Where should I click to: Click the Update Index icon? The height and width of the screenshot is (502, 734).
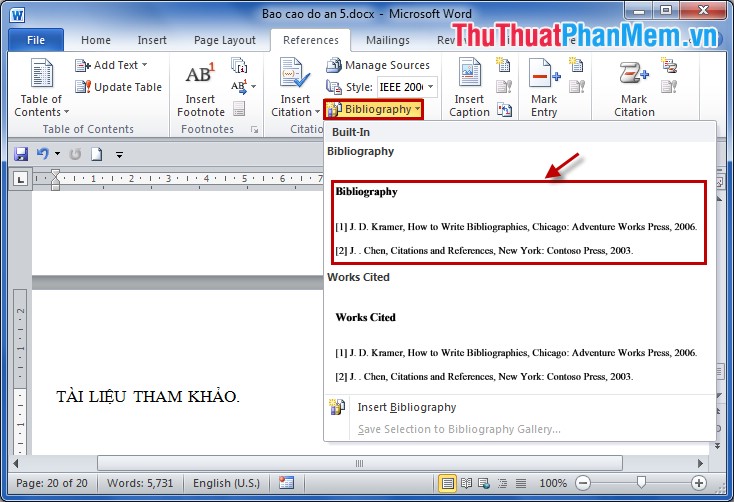pyautogui.click(x=577, y=87)
